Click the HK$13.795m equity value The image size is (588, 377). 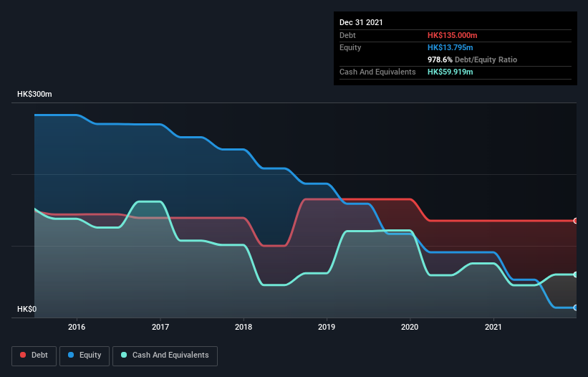pyautogui.click(x=450, y=47)
